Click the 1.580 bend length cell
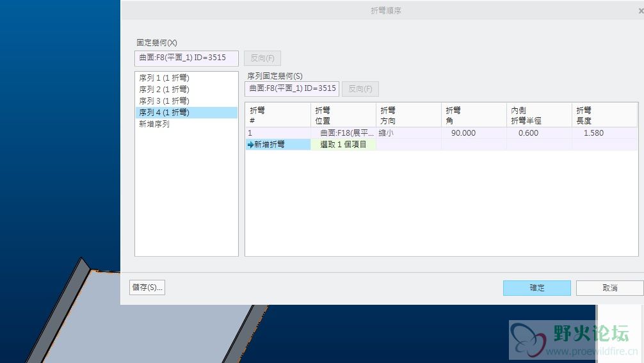The height and width of the screenshot is (363, 644). (604, 133)
